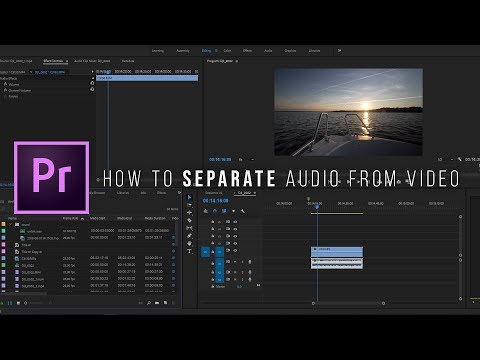Screen dimensions: 480x360
Task: Click the Add Marker icon in timeline header
Action: (x=233, y=211)
